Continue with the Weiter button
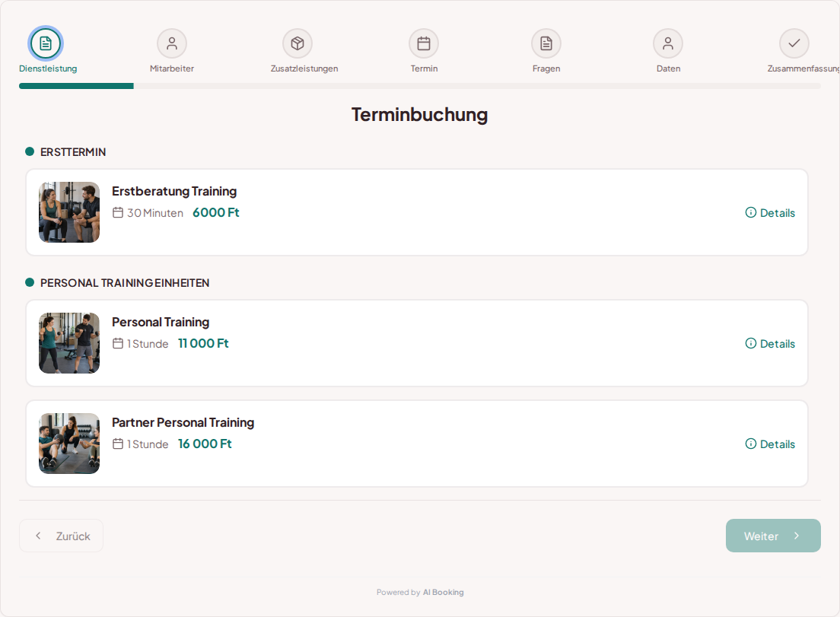This screenshot has height=617, width=840. point(773,536)
